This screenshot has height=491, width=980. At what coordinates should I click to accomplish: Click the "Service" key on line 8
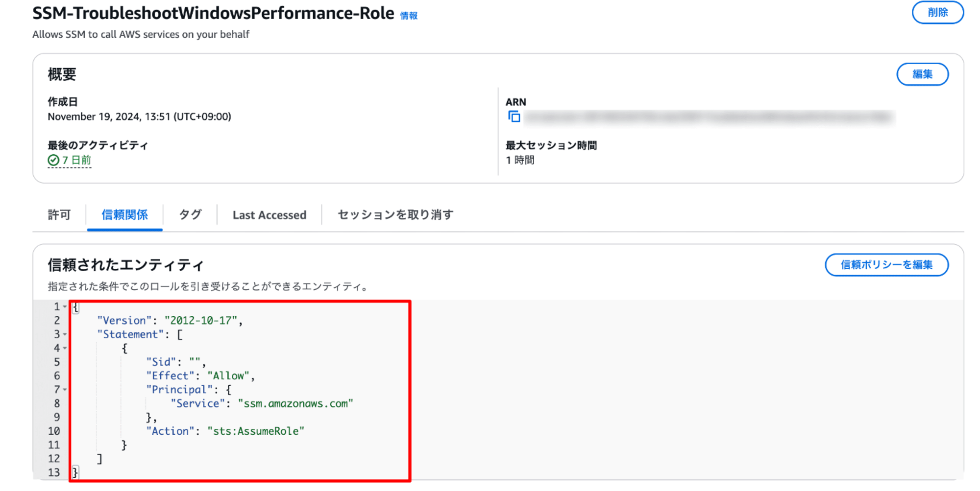(x=197, y=404)
